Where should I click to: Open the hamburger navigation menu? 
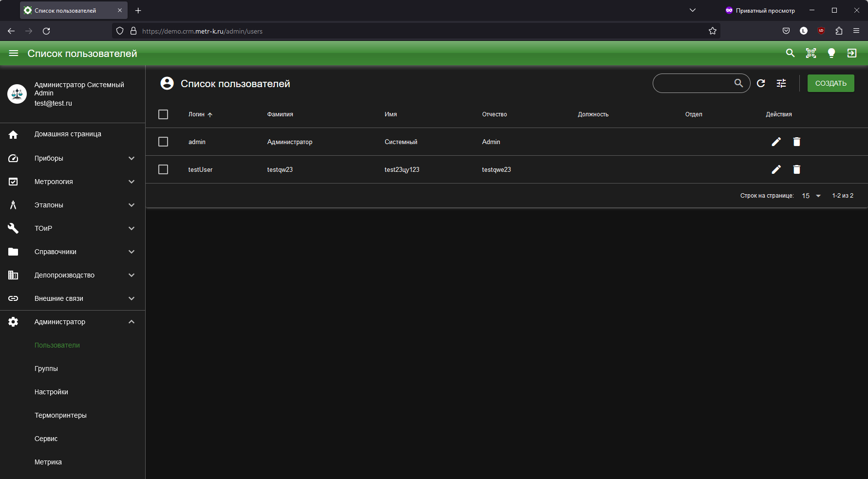[x=14, y=54]
